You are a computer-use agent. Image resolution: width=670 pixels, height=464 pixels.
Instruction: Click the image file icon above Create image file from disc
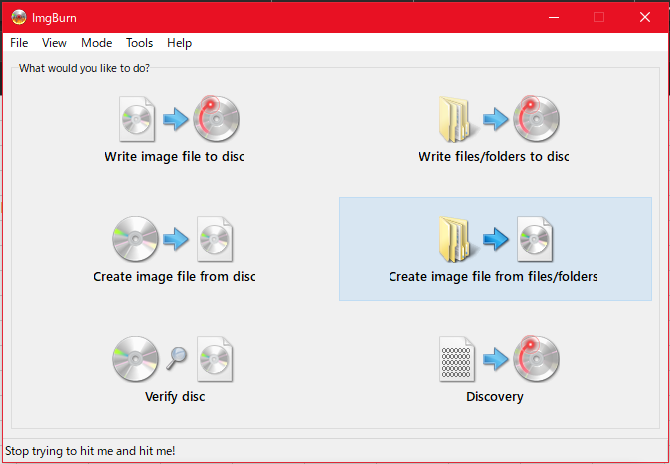point(215,239)
